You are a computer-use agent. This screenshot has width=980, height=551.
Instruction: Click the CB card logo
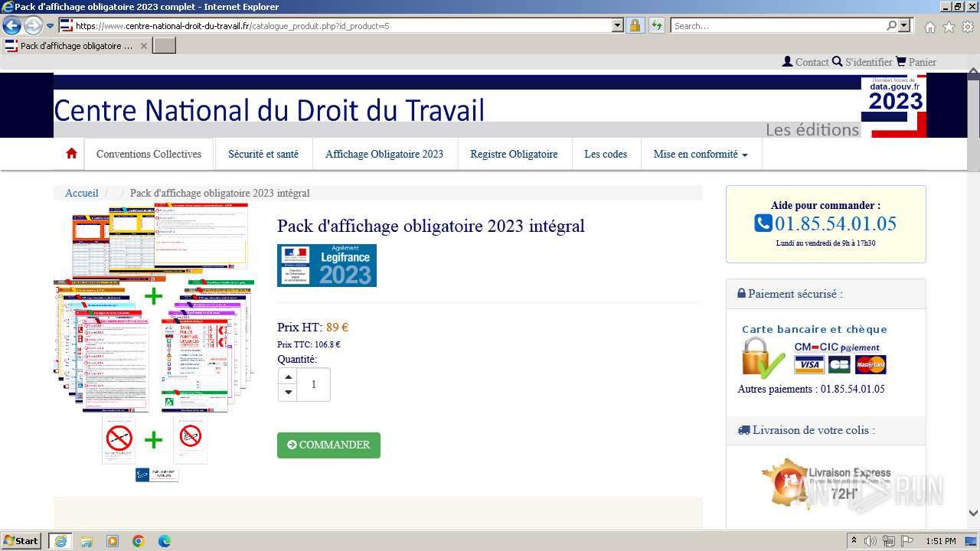[x=839, y=365]
